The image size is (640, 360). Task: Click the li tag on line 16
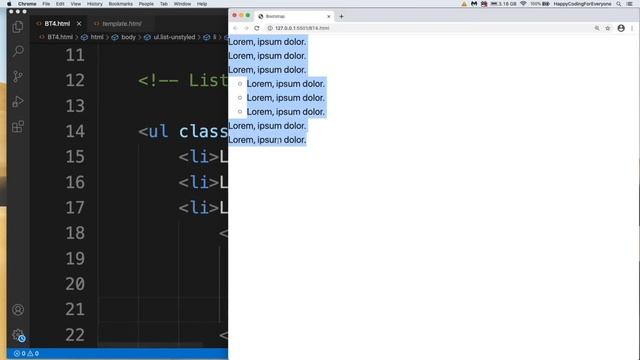click(199, 182)
